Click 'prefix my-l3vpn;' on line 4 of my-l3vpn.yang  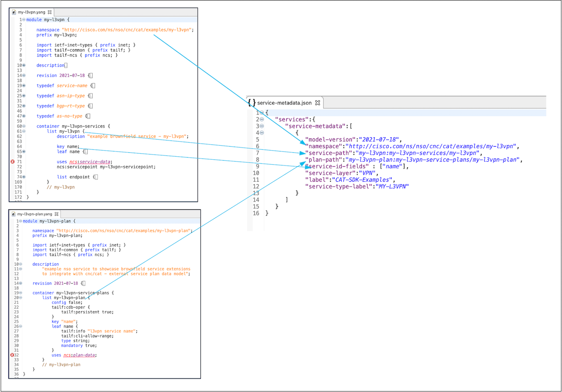(x=57, y=35)
